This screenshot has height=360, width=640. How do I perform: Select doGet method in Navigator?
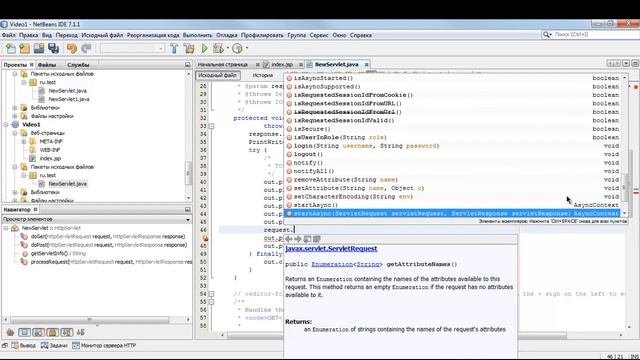[x=108, y=237]
